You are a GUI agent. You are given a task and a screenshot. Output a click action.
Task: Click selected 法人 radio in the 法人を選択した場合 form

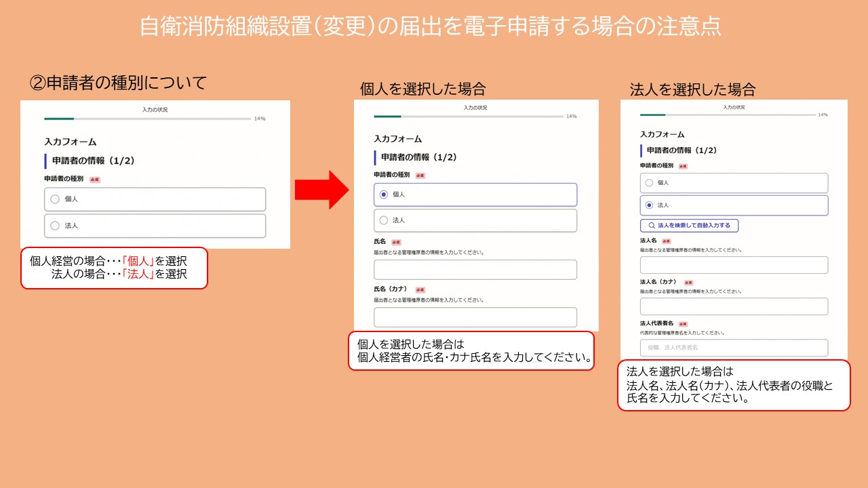[649, 205]
